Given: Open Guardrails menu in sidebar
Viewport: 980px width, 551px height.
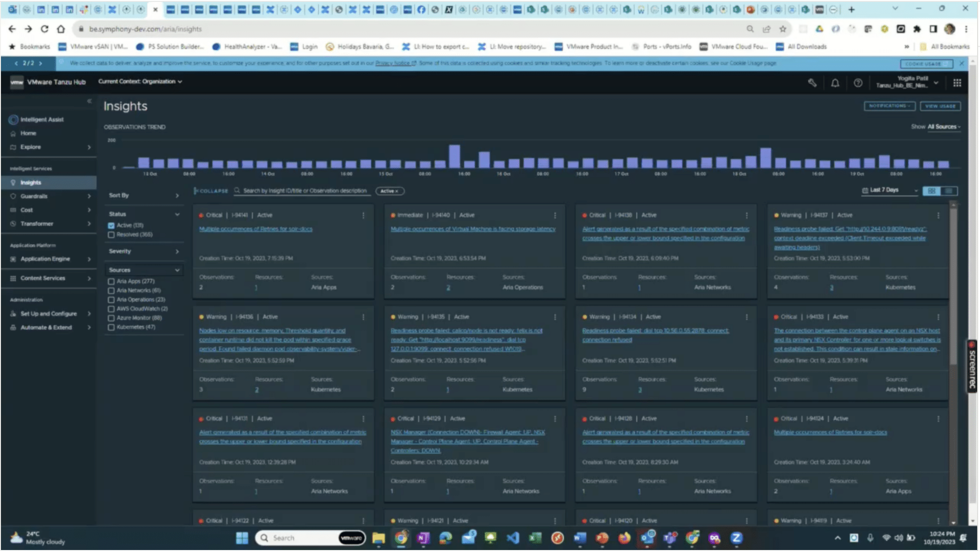Looking at the screenshot, I should pos(49,197).
